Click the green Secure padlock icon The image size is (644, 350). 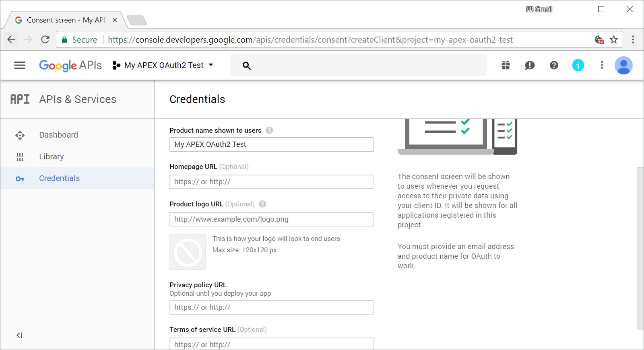[x=64, y=40]
